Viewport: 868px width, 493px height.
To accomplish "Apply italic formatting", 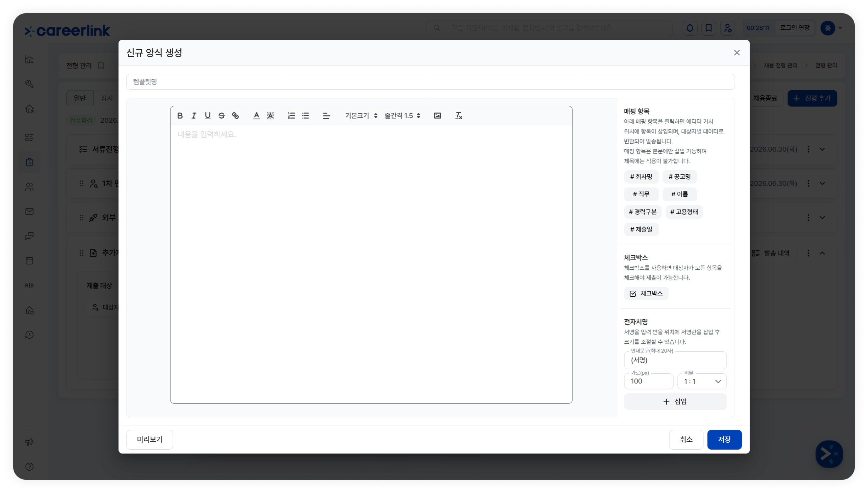I will [194, 116].
